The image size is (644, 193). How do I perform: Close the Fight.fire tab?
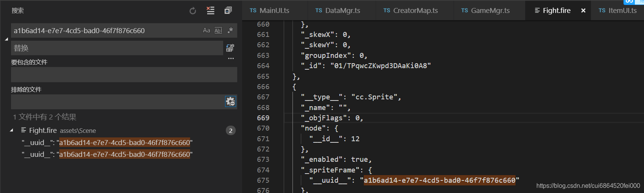583,11
